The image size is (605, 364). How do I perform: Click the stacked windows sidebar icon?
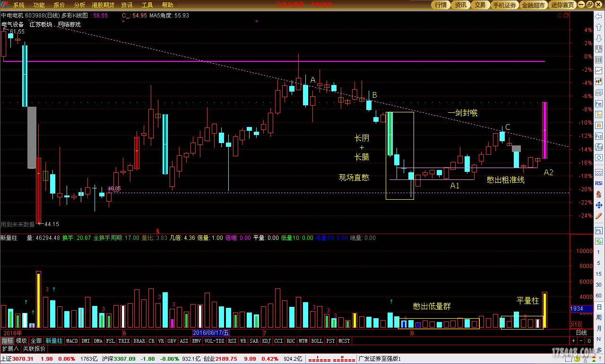[599, 93]
